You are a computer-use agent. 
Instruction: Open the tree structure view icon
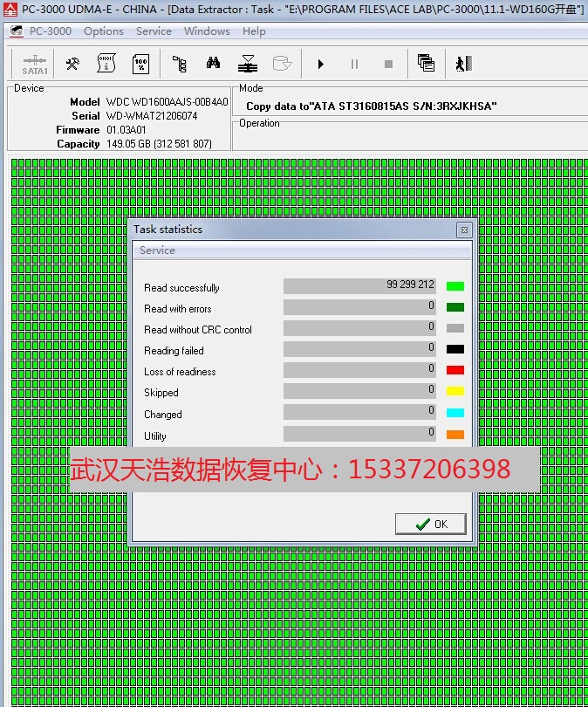pyautogui.click(x=179, y=64)
